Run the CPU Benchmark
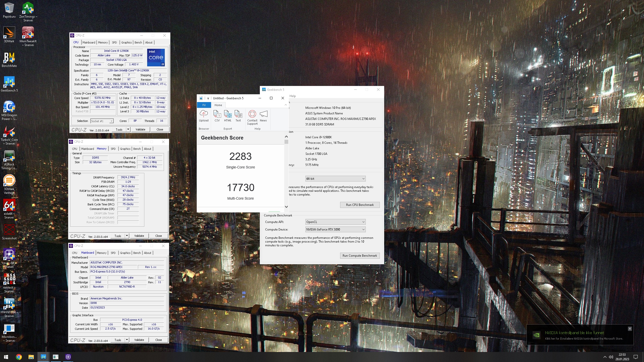Image resolution: width=644 pixels, height=362 pixels. coord(360,205)
